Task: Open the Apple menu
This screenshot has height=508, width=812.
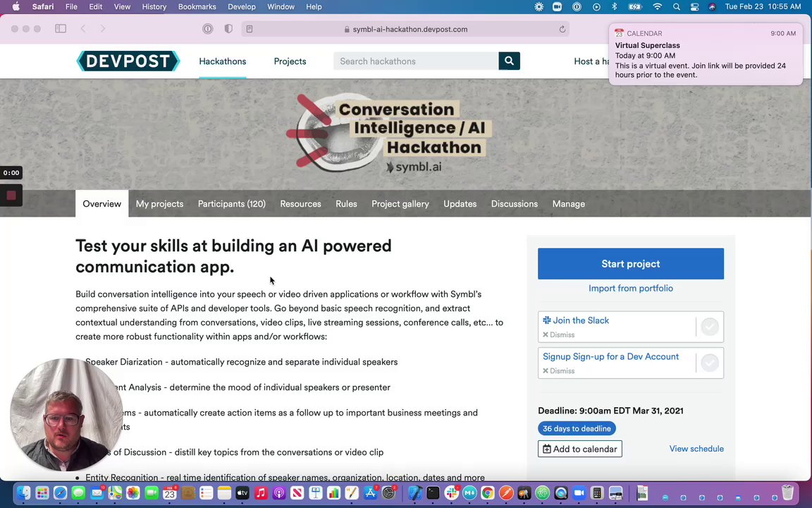Action: [x=16, y=7]
